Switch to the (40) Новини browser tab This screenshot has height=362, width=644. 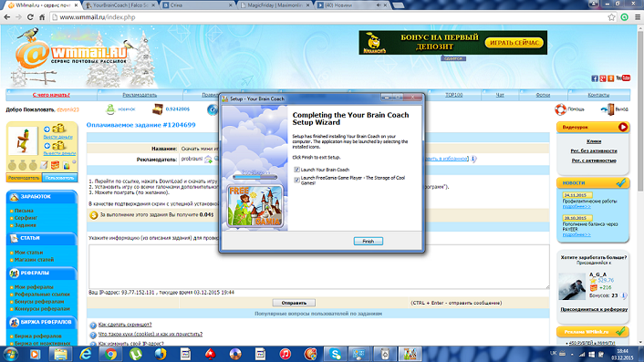tap(351, 5)
